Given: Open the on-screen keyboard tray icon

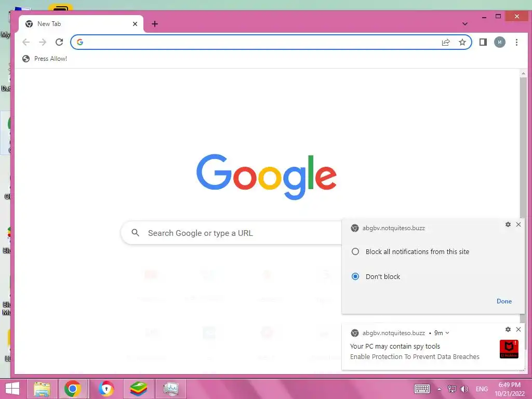Looking at the screenshot, I should [422, 389].
